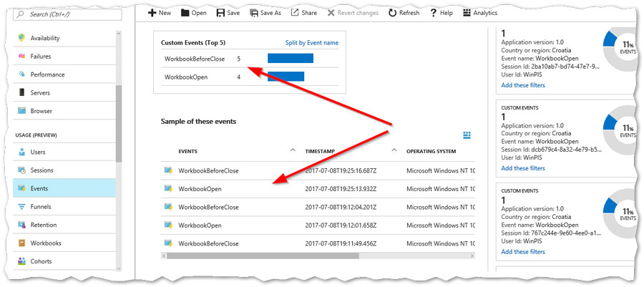Open the WorkbookOpen event at 19:25:13.932Z
Screen dimensions: 644x287
click(x=318, y=189)
